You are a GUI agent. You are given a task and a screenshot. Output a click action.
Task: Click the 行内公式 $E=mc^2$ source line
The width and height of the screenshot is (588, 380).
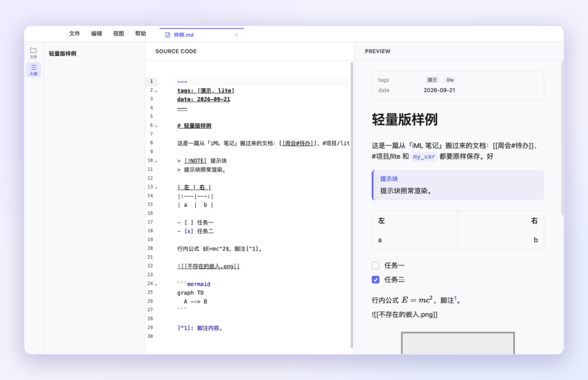coord(220,249)
